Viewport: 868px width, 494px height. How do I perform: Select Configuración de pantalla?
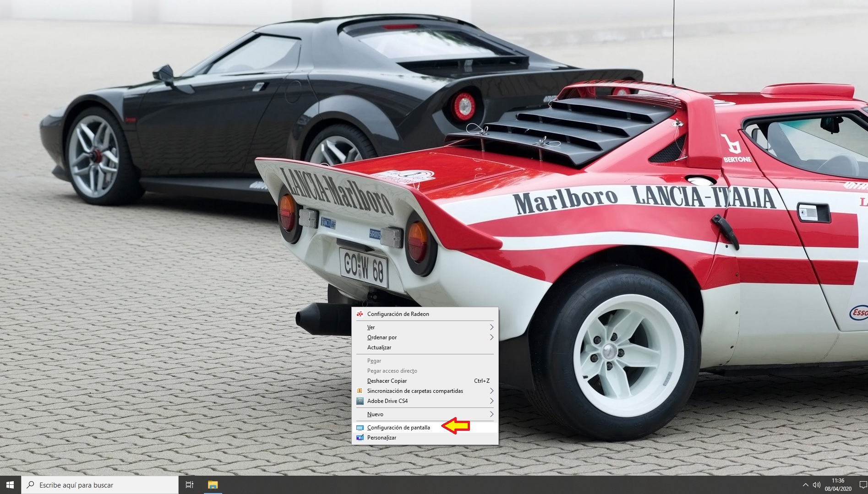click(425, 428)
